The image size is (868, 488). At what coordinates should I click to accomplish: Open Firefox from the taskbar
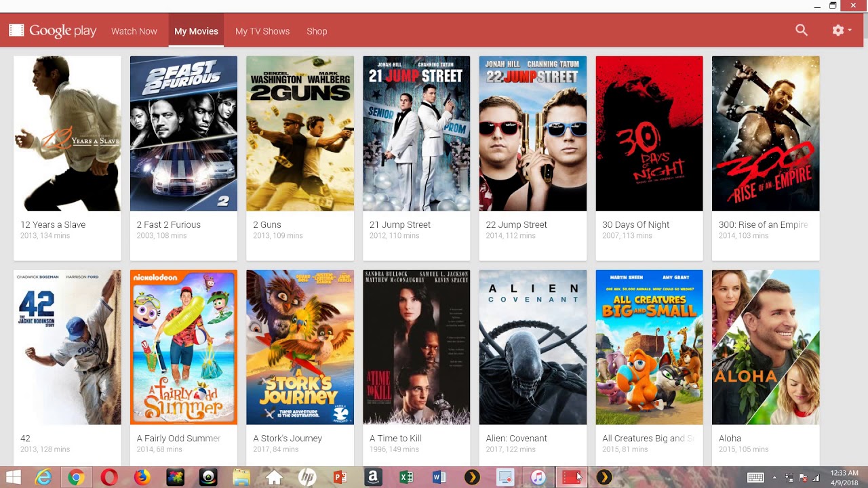coord(142,478)
